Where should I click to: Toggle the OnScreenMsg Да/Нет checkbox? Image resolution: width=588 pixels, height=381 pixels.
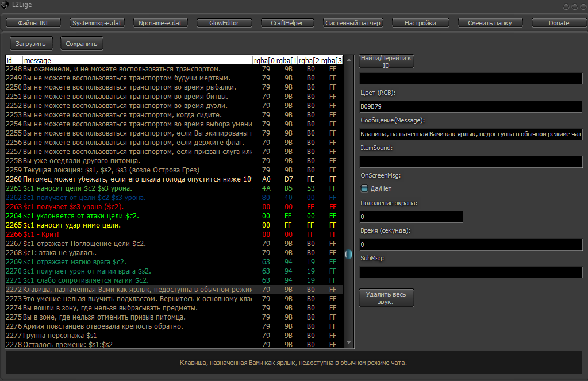pos(364,188)
